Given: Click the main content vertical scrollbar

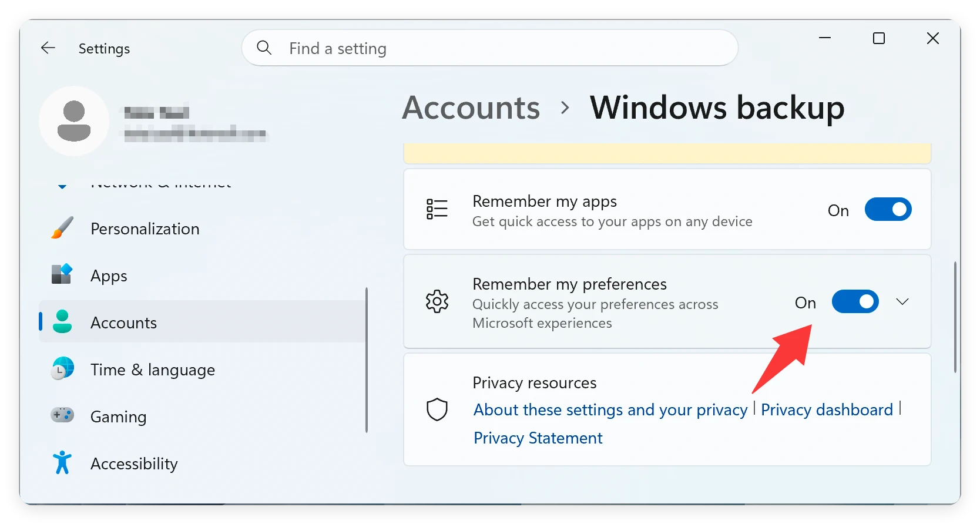Looking at the screenshot, I should click(x=955, y=317).
